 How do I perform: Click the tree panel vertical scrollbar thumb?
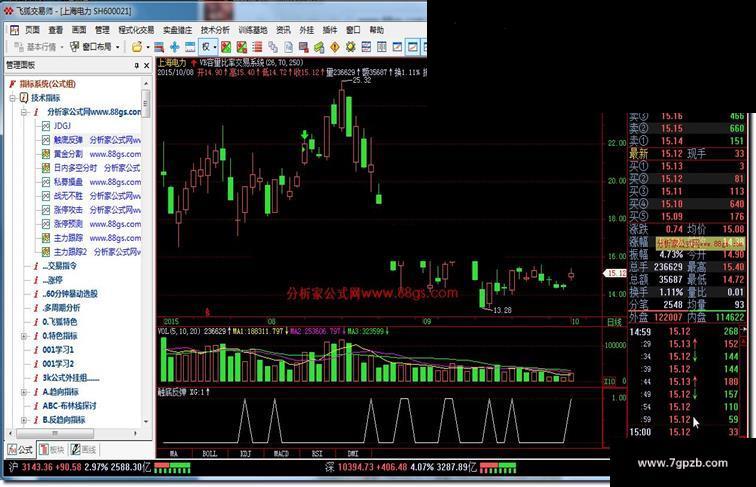[x=146, y=103]
